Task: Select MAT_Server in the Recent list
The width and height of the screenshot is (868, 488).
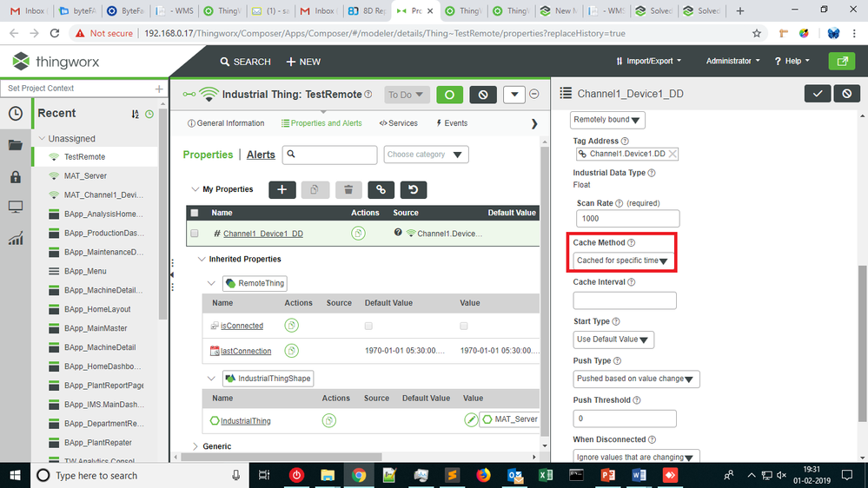Action: coord(85,176)
